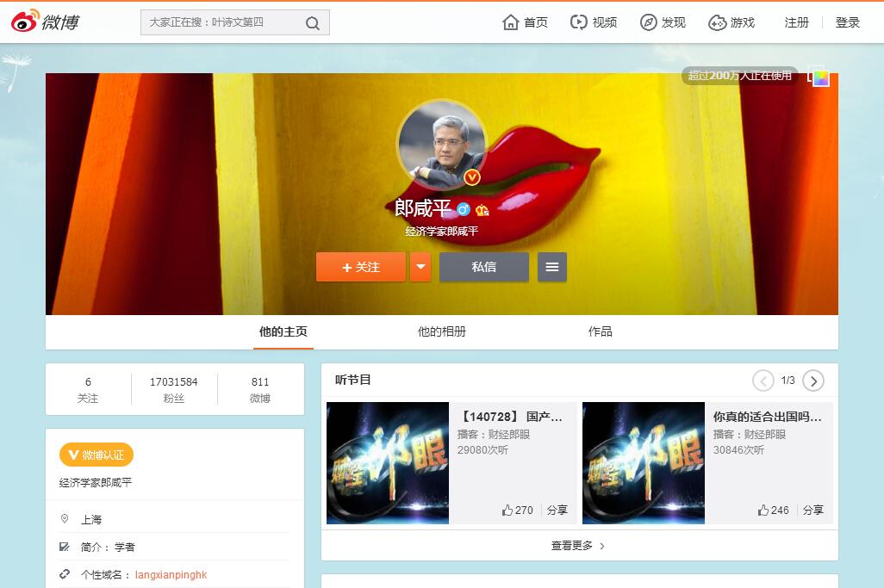884x588 pixels.
Task: Send a private message via 私信
Action: coord(483,267)
